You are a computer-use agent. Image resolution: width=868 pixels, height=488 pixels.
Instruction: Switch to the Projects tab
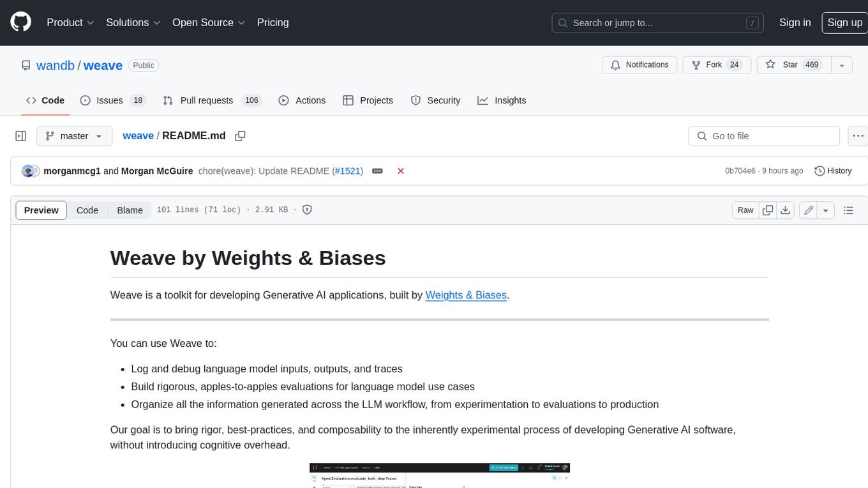368,100
